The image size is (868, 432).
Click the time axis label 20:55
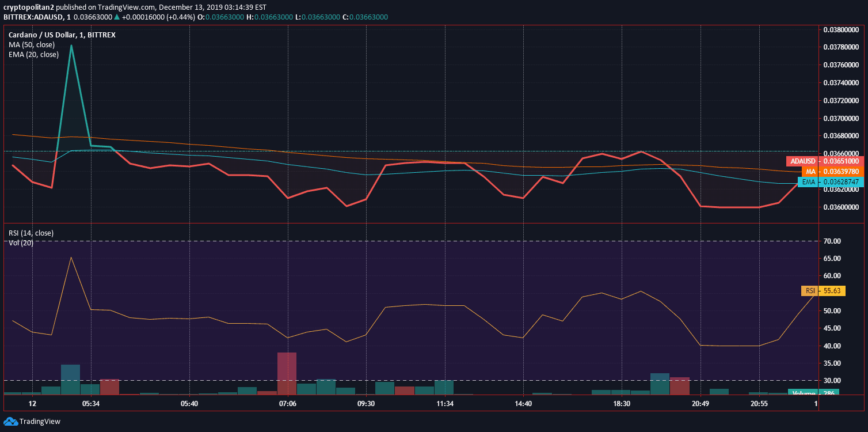tap(759, 404)
